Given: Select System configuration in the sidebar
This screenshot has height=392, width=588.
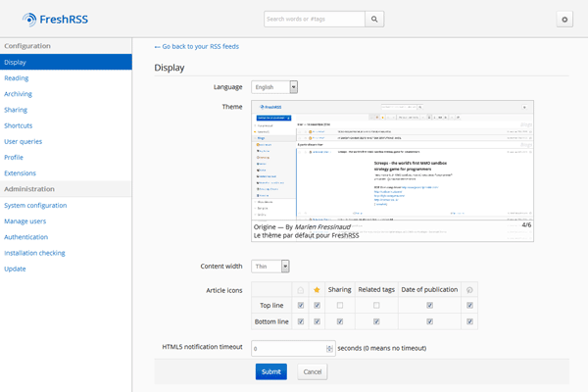Looking at the screenshot, I should [35, 206].
